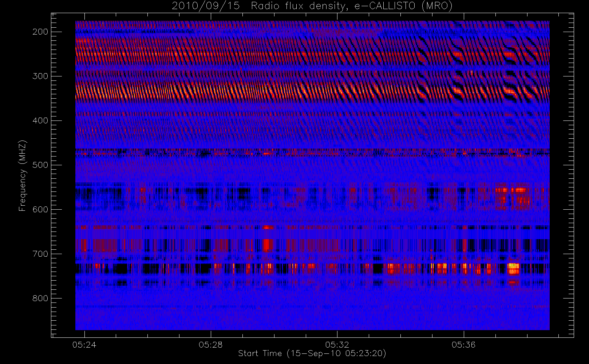Click the 700 frequency tick label
The height and width of the screenshot is (364, 589).
(x=40, y=254)
